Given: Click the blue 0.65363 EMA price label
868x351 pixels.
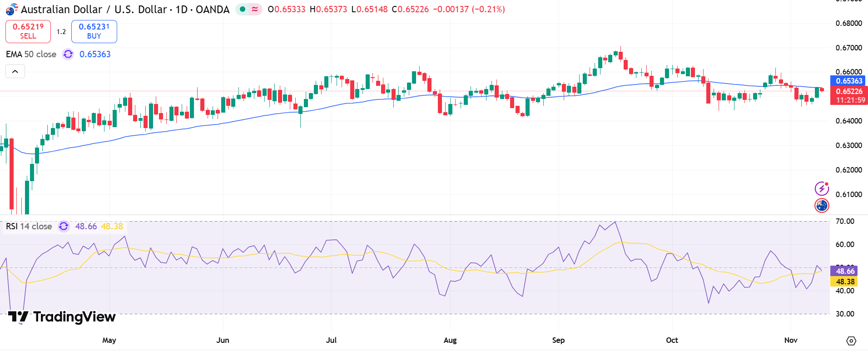Looking at the screenshot, I should coord(848,81).
